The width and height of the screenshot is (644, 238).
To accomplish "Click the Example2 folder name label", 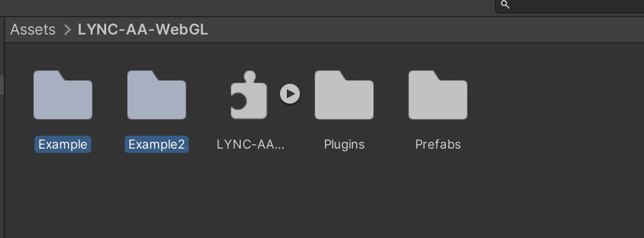I will click(x=157, y=144).
